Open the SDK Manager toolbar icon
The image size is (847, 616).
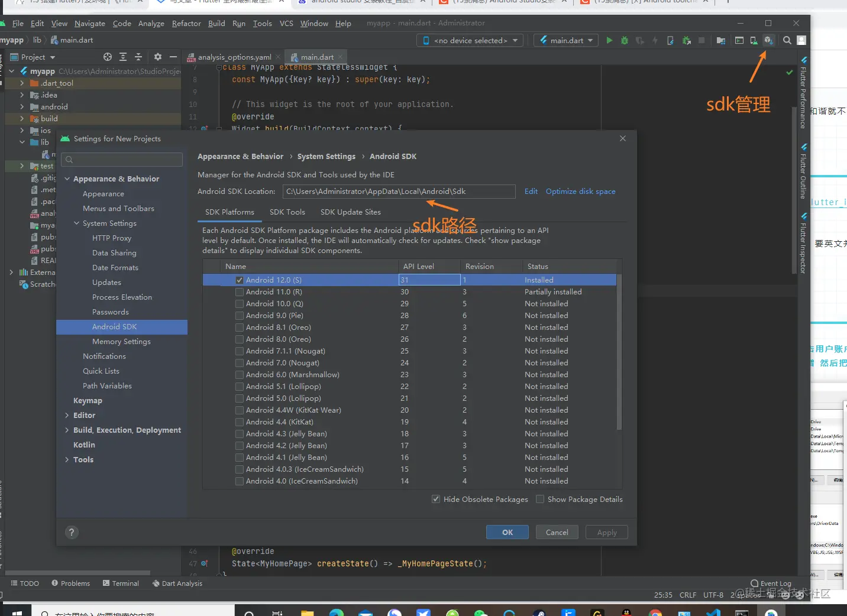(x=768, y=40)
